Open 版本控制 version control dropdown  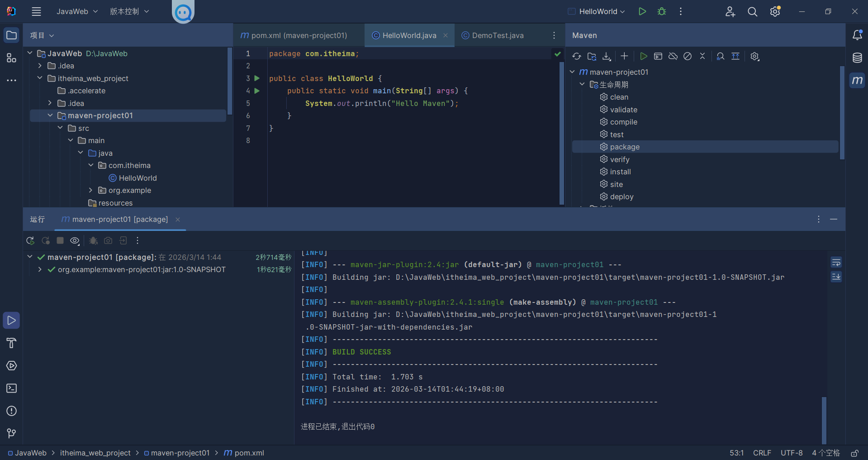tap(129, 11)
